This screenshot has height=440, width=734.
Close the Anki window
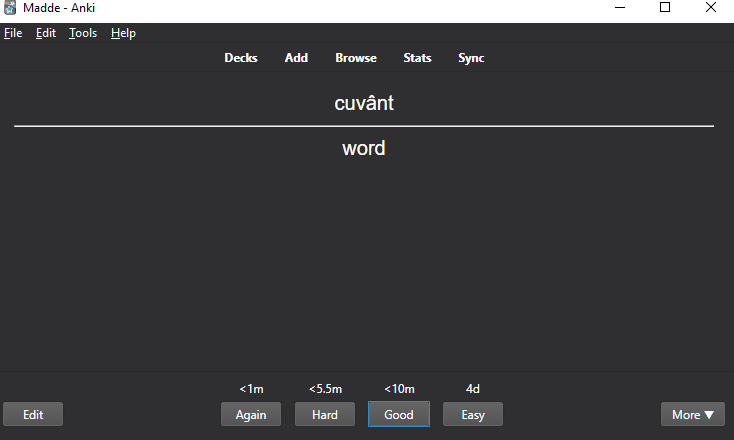tap(710, 9)
